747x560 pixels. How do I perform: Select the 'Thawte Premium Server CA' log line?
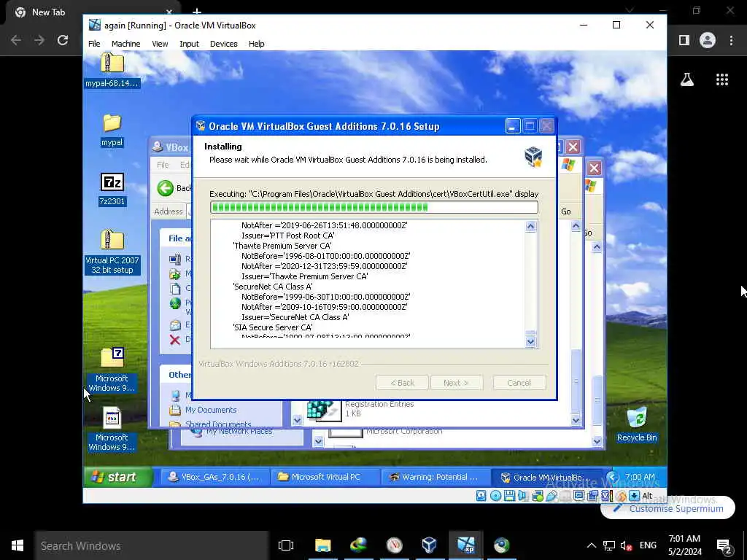[x=282, y=246]
